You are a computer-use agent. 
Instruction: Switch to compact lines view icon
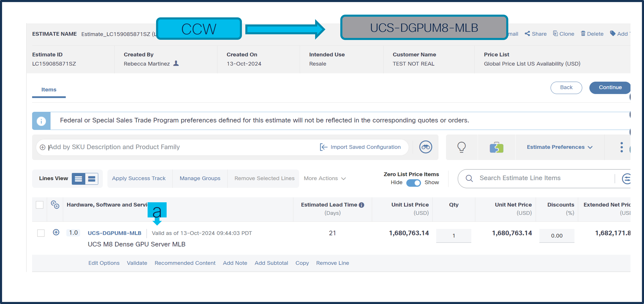[x=92, y=179]
